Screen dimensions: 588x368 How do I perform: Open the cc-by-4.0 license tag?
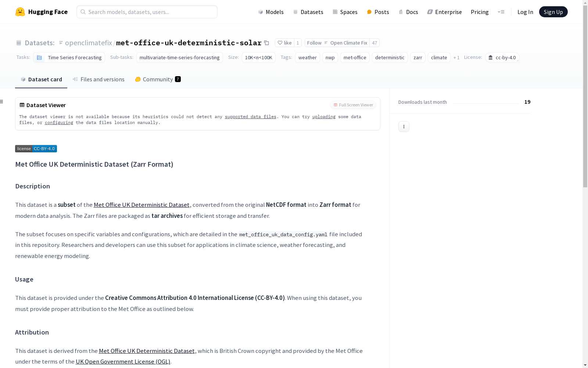[502, 57]
